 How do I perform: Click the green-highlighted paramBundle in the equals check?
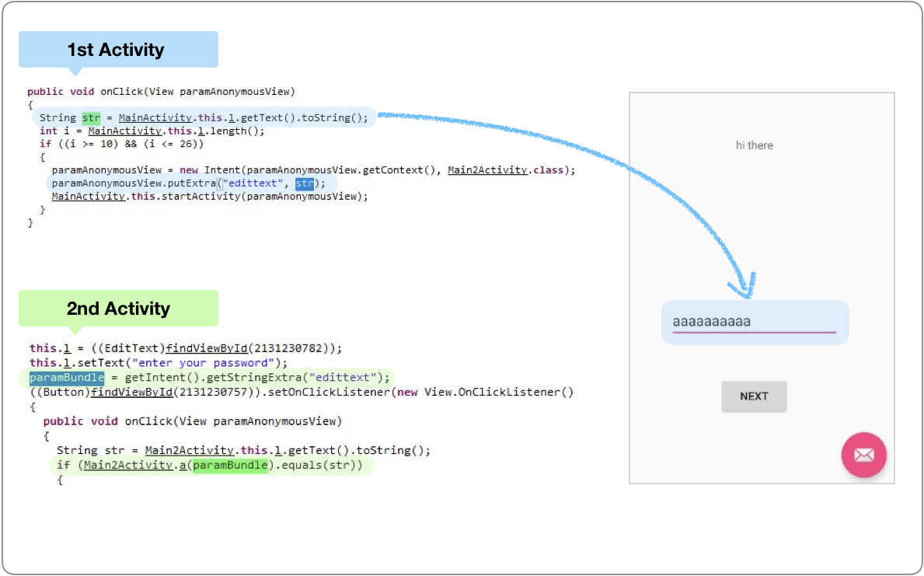coord(230,466)
